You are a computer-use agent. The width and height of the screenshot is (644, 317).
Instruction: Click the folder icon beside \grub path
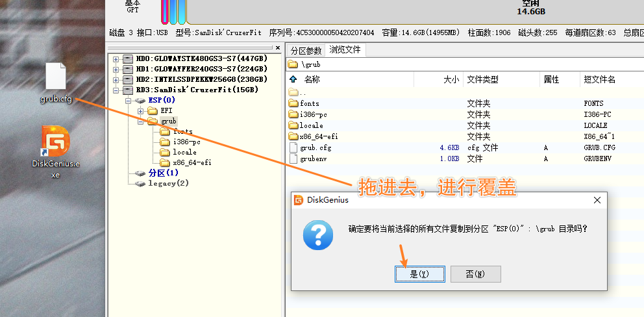[292, 64]
